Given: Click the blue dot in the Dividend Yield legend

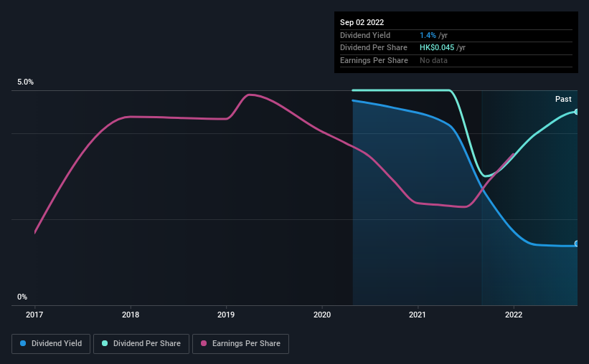Looking at the screenshot, I should pyautogui.click(x=24, y=344).
